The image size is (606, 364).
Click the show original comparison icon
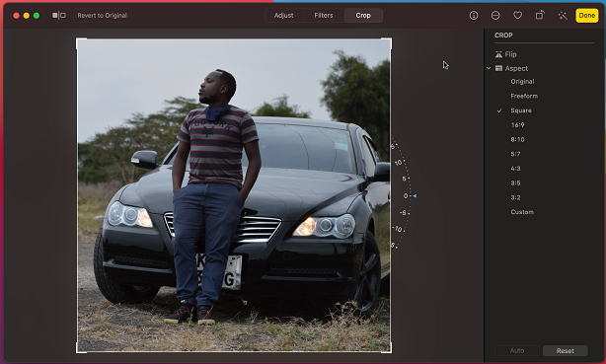[x=59, y=16]
